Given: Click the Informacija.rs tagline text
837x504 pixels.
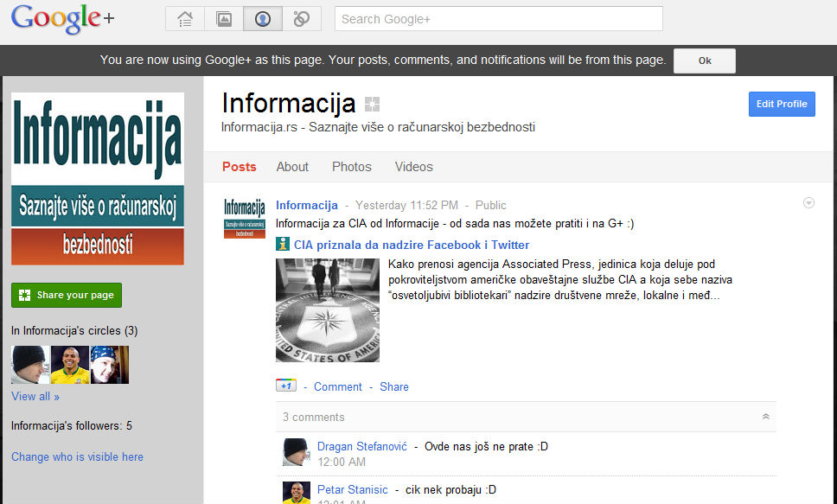Looking at the screenshot, I should [x=378, y=127].
